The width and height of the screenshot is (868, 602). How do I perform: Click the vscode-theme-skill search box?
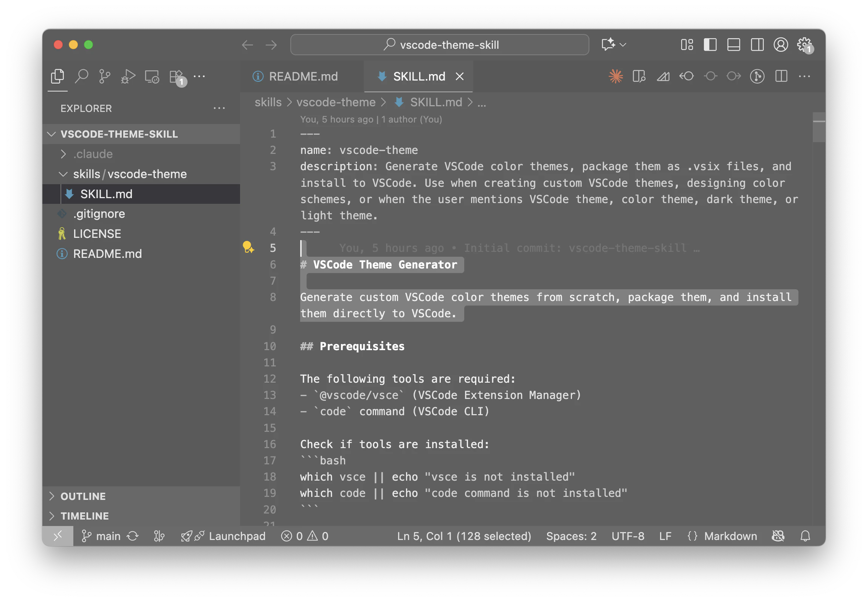click(440, 45)
